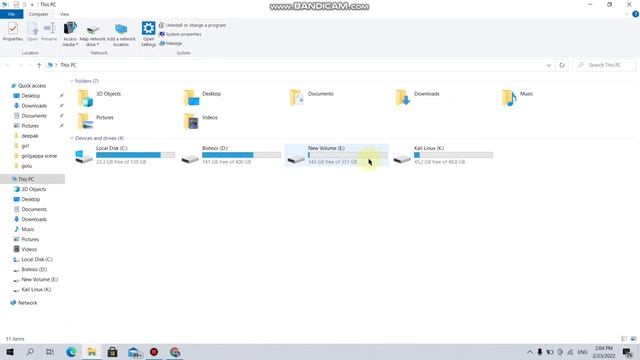The width and height of the screenshot is (640, 360).
Task: Select the New Volume (E:) drive
Action: (337, 155)
